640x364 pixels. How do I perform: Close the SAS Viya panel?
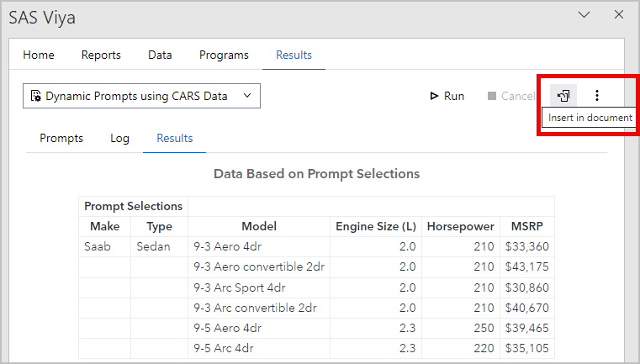[618, 15]
